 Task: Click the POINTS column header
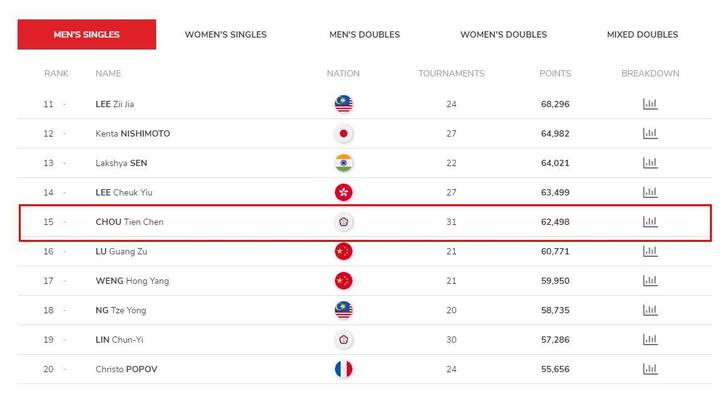point(555,73)
